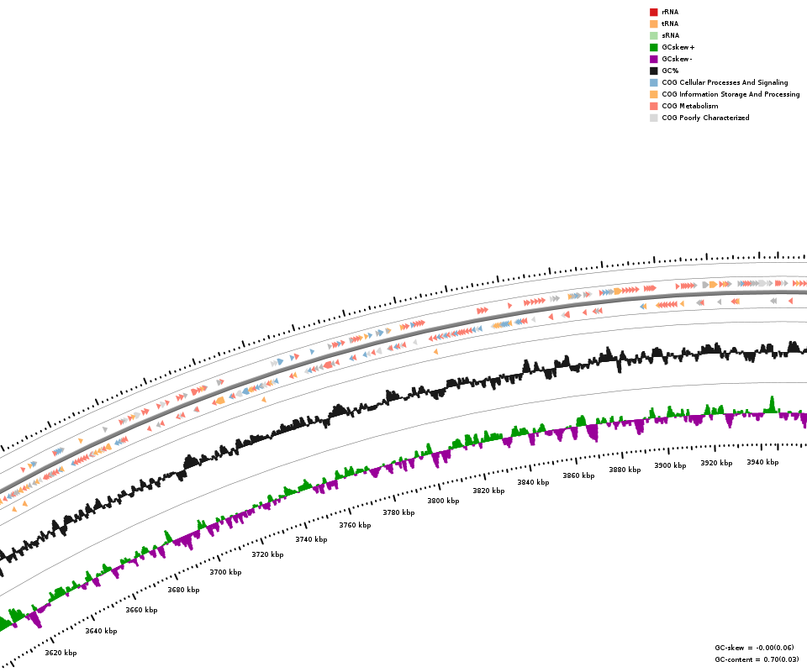Screen dimensions: 807x672
Task: Click the 3780 kbp scale label
Action: point(398,512)
